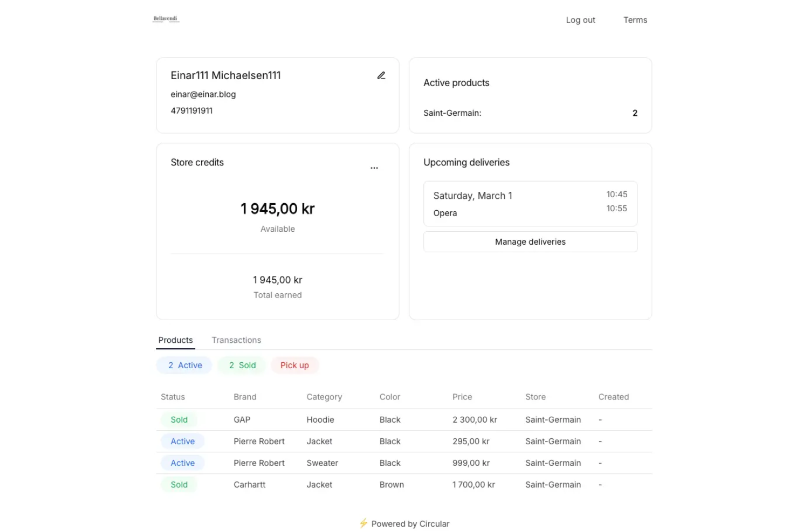Toggle the Active products filter chip
798x532 pixels.
184,365
